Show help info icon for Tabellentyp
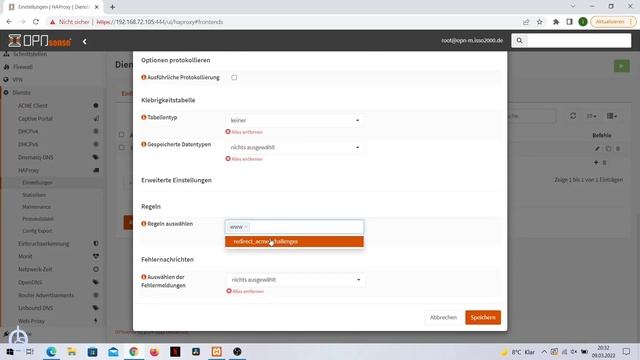The width and height of the screenshot is (640, 360). (144, 118)
